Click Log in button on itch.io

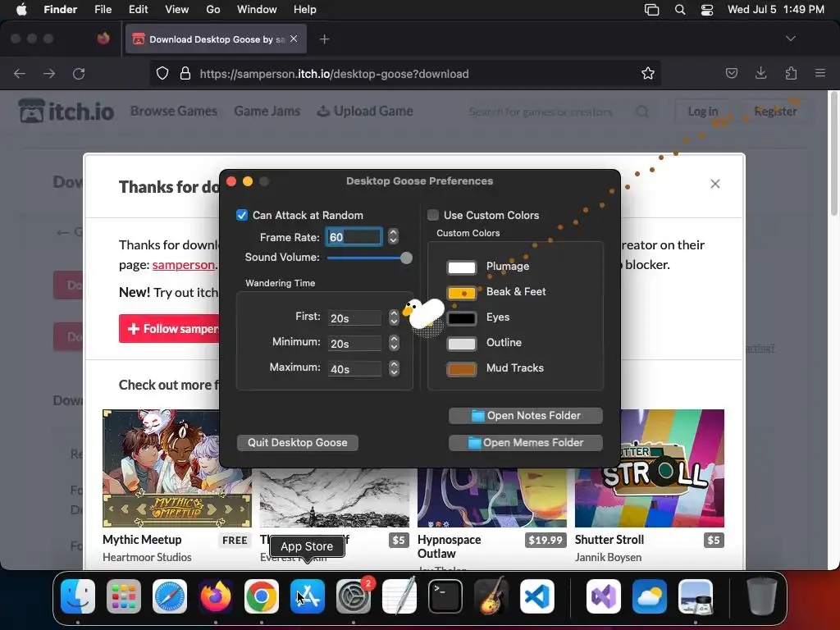(702, 112)
